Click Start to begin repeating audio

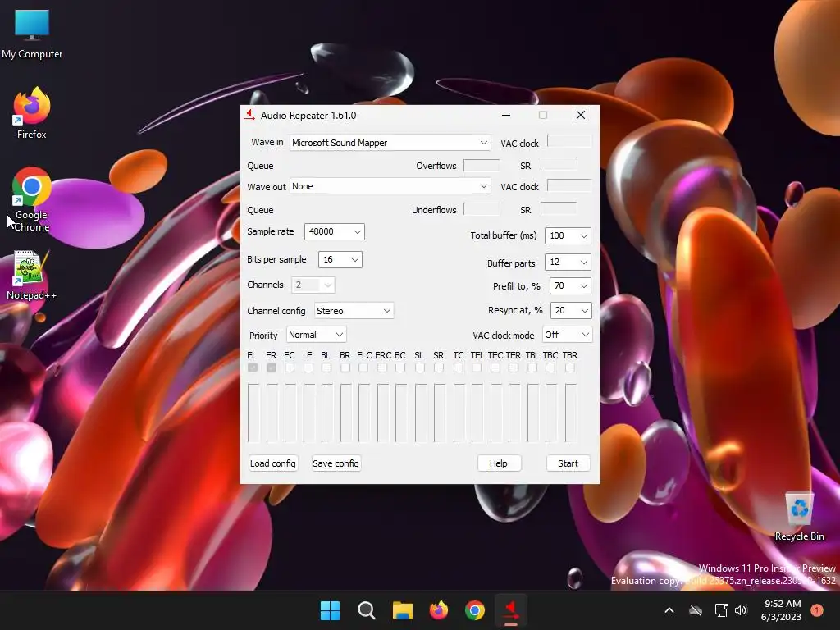pos(568,463)
